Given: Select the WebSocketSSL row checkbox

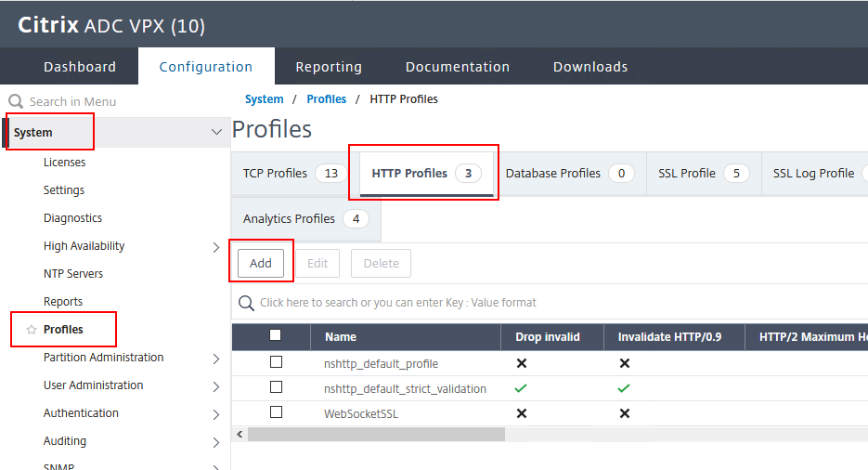Looking at the screenshot, I should (276, 412).
